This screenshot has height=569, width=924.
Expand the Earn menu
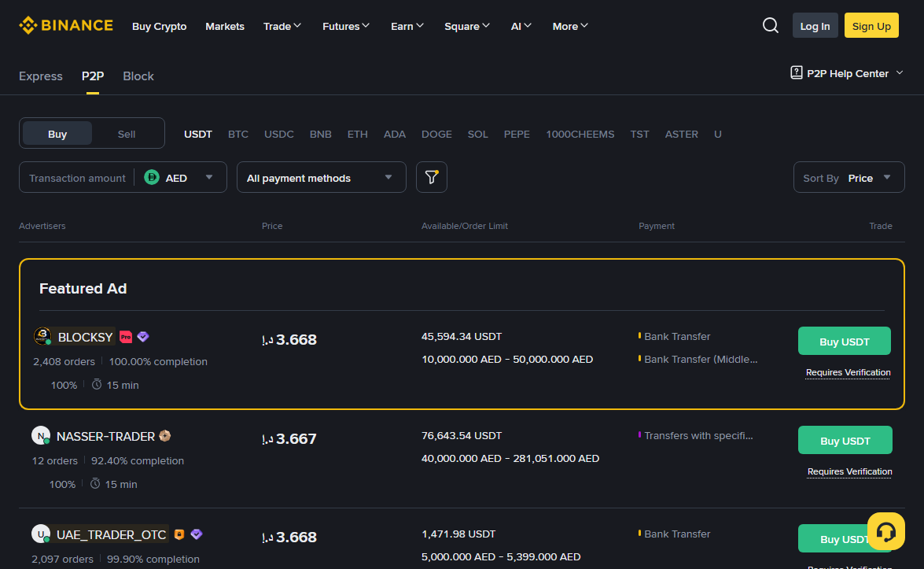(x=407, y=26)
